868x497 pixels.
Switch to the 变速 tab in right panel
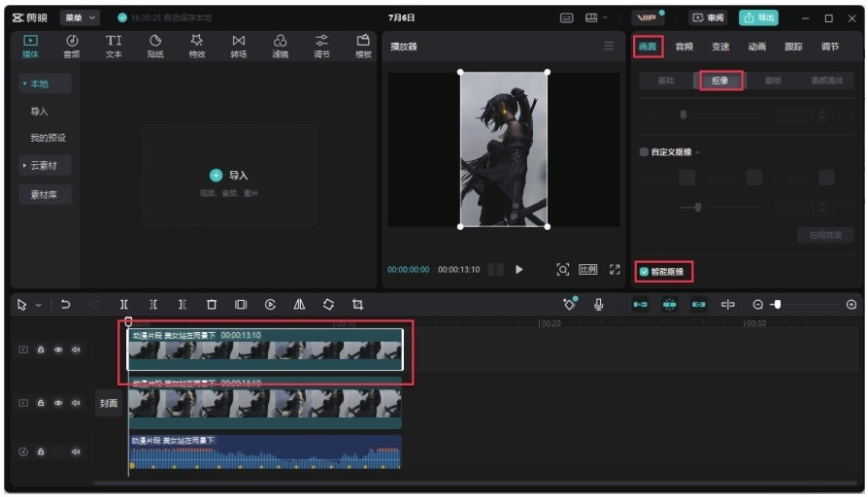(x=720, y=47)
